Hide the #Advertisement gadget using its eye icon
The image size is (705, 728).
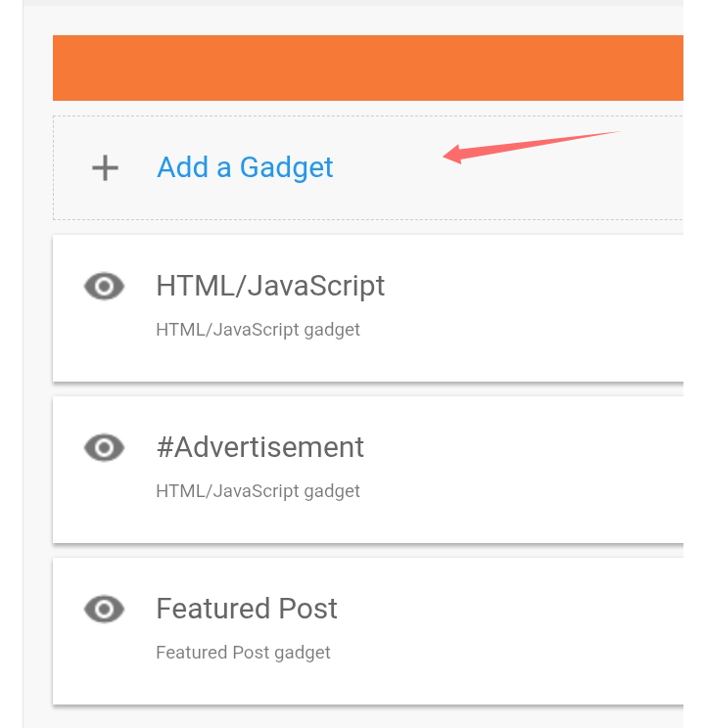click(104, 447)
